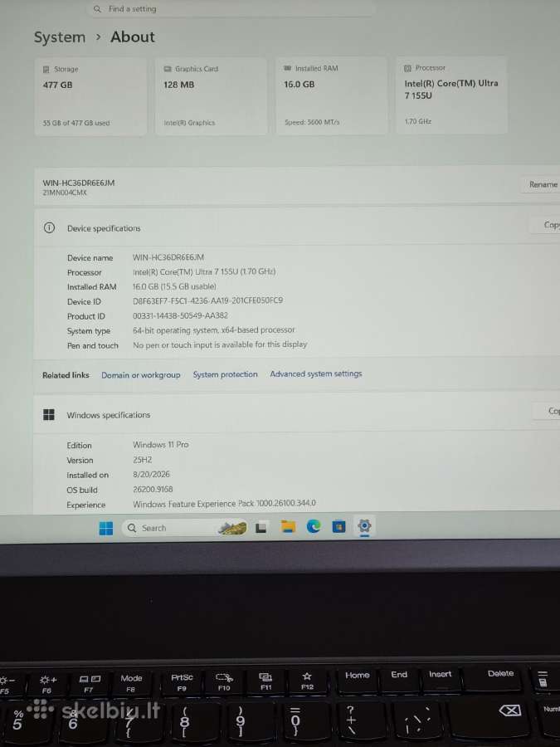Click the Storage card icon

(46, 70)
